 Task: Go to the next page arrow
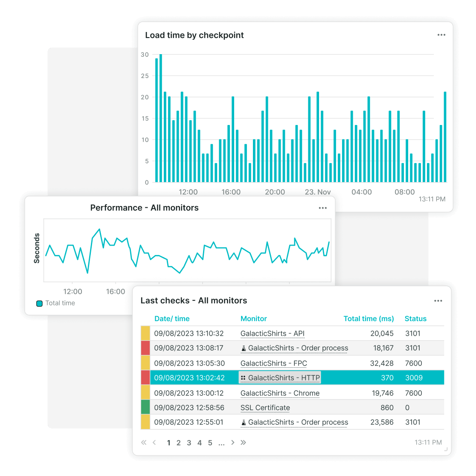click(x=233, y=443)
